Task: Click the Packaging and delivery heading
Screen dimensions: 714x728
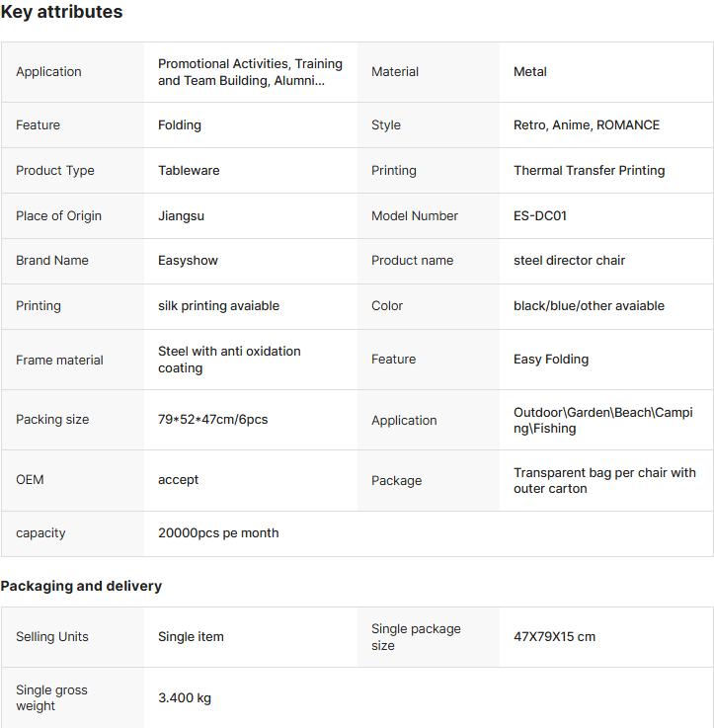Action: [x=81, y=586]
